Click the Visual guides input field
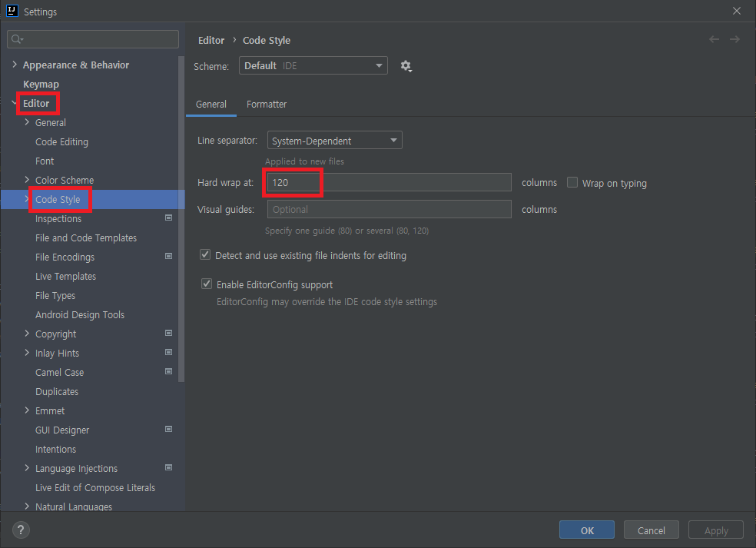Viewport: 756px width, 548px height. [x=388, y=209]
